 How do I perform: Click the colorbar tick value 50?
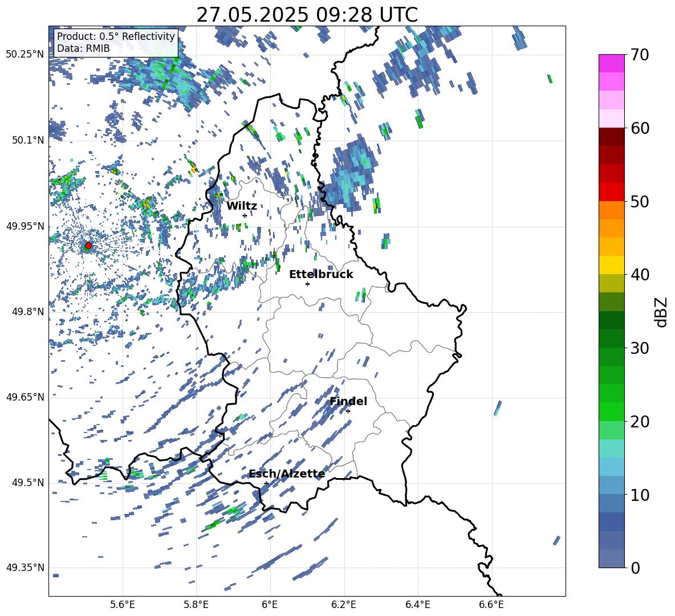[640, 202]
